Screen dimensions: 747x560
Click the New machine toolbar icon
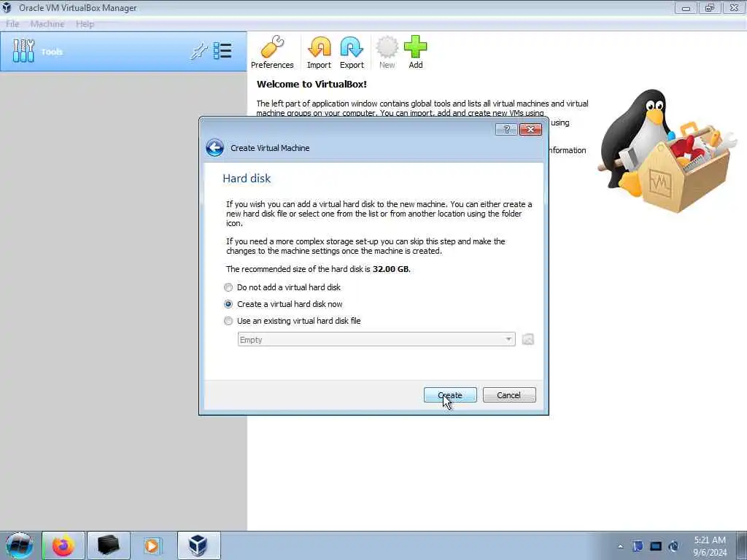pos(387,52)
